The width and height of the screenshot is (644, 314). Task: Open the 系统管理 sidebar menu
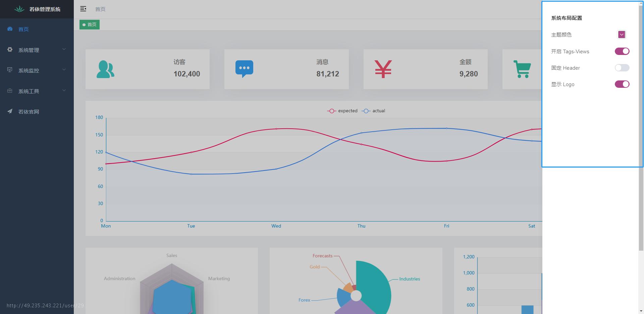(x=37, y=50)
